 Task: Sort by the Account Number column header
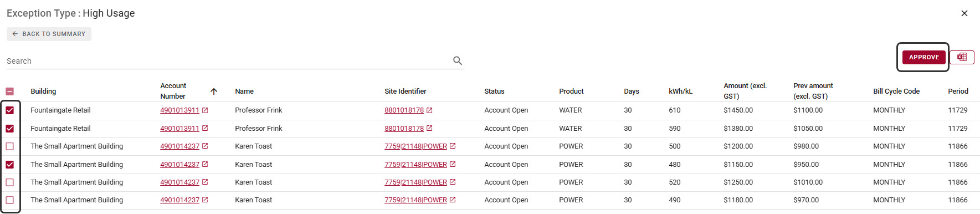tap(173, 91)
